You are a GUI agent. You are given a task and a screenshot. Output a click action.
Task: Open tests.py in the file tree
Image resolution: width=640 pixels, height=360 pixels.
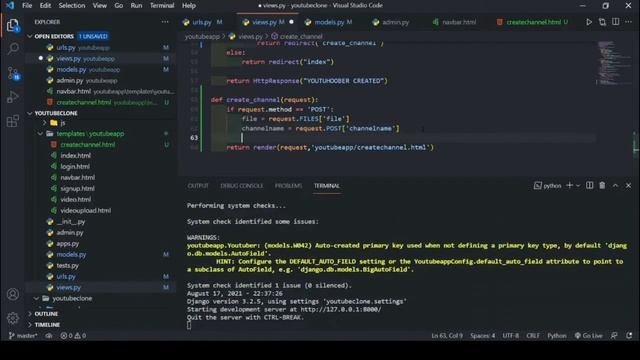click(67, 265)
